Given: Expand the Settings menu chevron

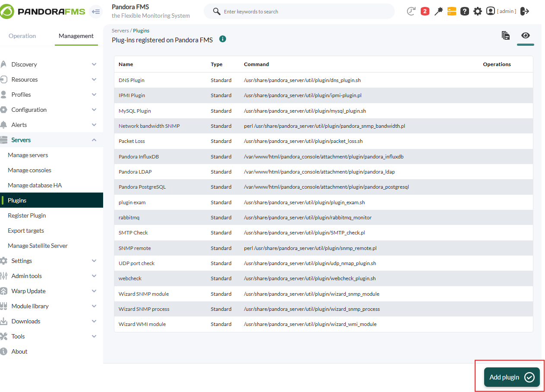Looking at the screenshot, I should (x=94, y=261).
